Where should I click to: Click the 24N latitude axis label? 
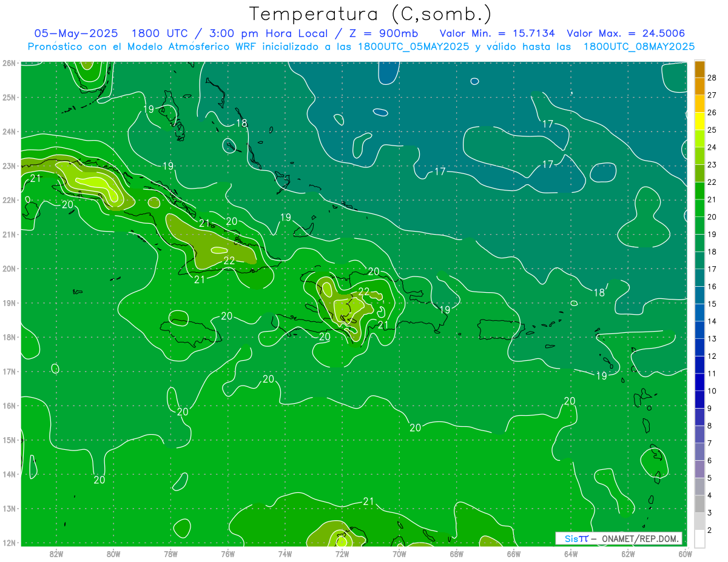[8, 132]
